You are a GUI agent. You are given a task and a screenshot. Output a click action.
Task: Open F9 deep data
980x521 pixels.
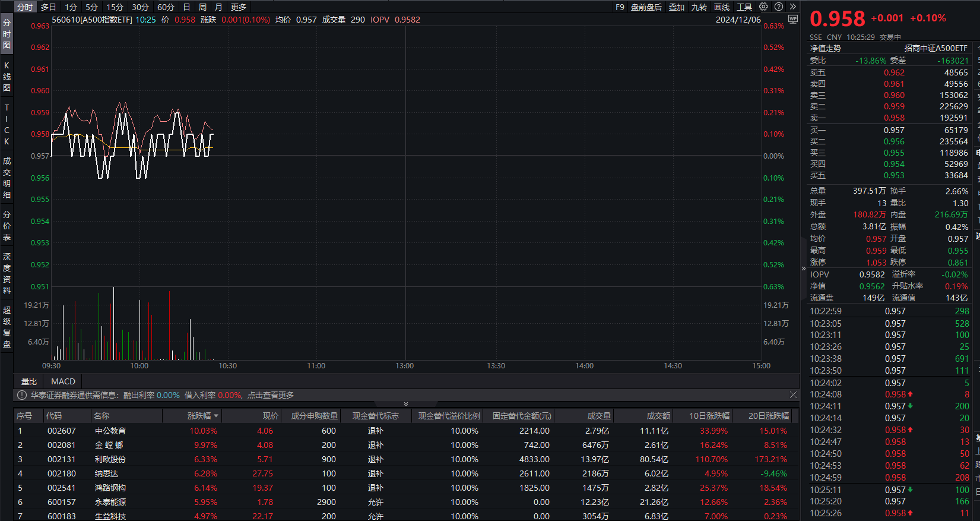[x=620, y=7]
